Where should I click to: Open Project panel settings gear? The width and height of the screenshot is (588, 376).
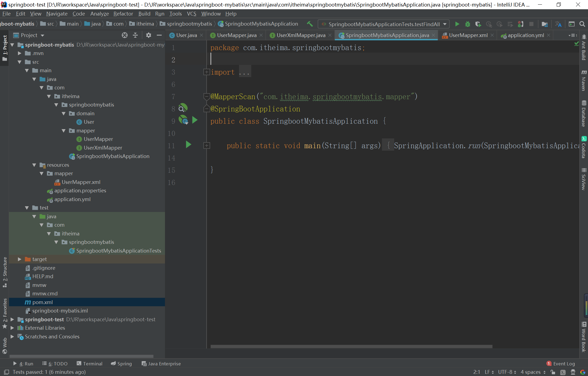pyautogui.click(x=148, y=35)
